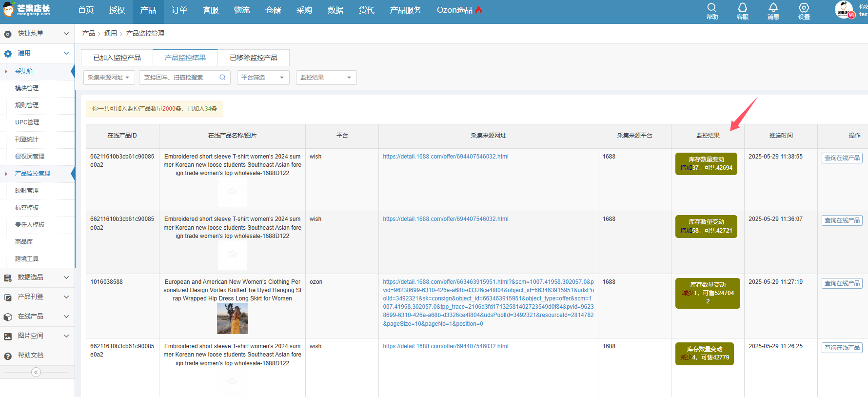Expand the 产品刊登 chevron
The image size is (868, 397).
click(x=66, y=297)
